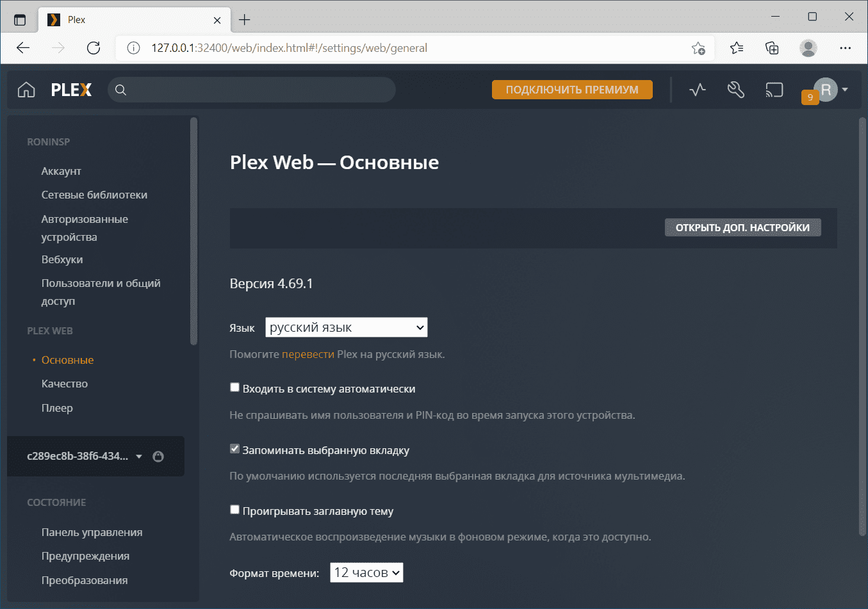Click the RONINSP section header
Image resolution: width=868 pixels, height=609 pixels.
[49, 142]
